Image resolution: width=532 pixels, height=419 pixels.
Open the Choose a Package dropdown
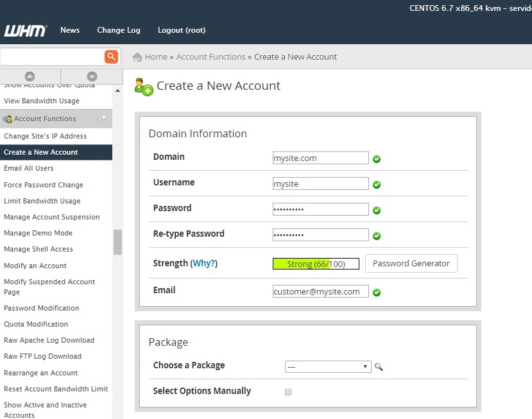(x=328, y=366)
